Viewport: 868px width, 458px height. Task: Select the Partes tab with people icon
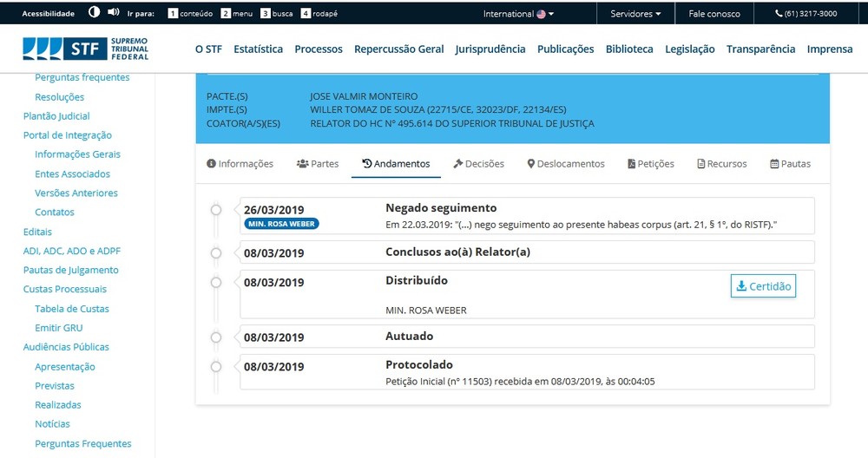[318, 164]
